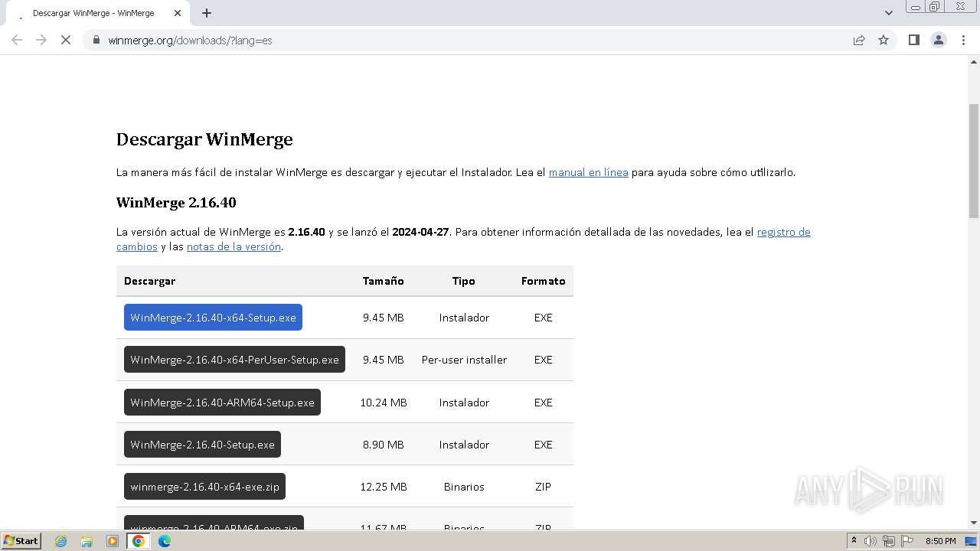Click the Tamaño column header
980x551 pixels.
(383, 281)
